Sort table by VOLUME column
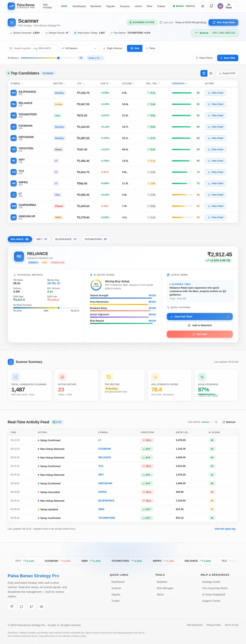 128,83
